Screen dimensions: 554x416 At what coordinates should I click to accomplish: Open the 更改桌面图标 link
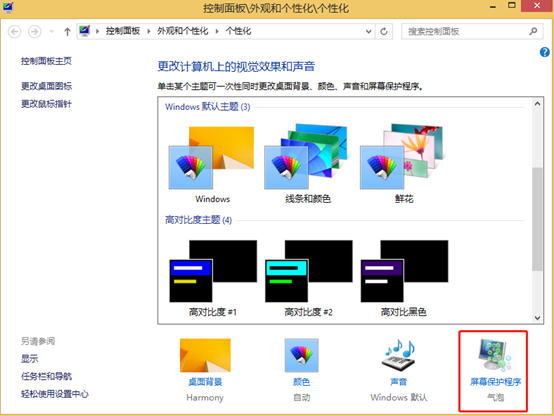point(46,86)
